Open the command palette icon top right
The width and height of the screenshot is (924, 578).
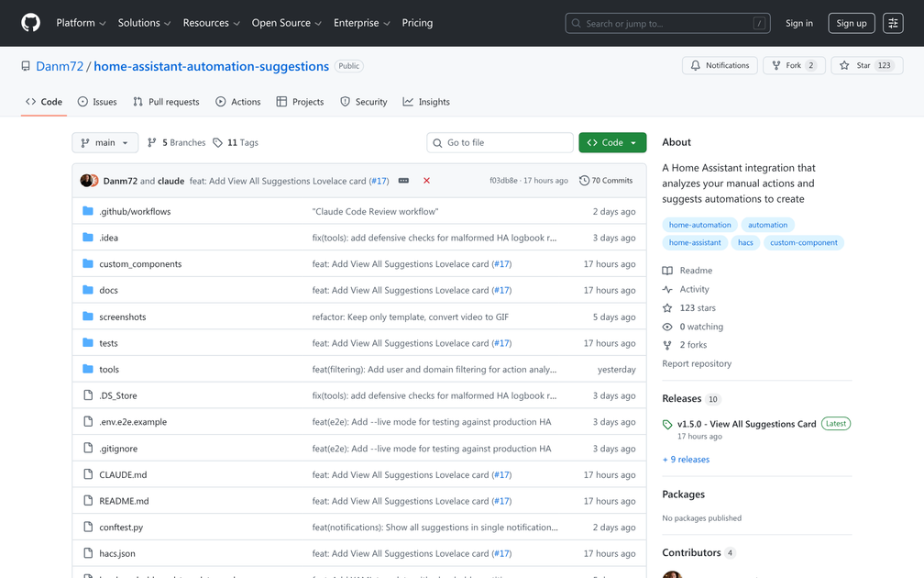click(893, 22)
